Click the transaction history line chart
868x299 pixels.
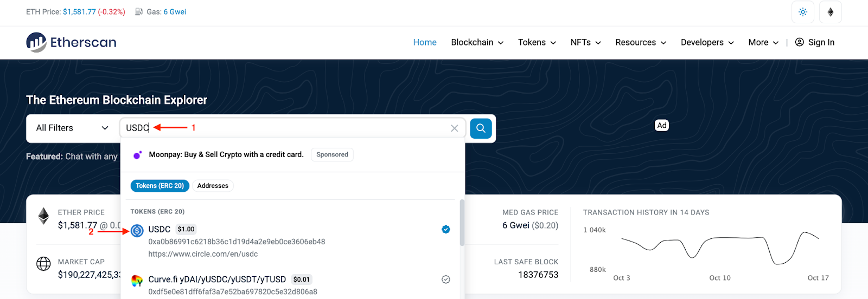coord(720,248)
